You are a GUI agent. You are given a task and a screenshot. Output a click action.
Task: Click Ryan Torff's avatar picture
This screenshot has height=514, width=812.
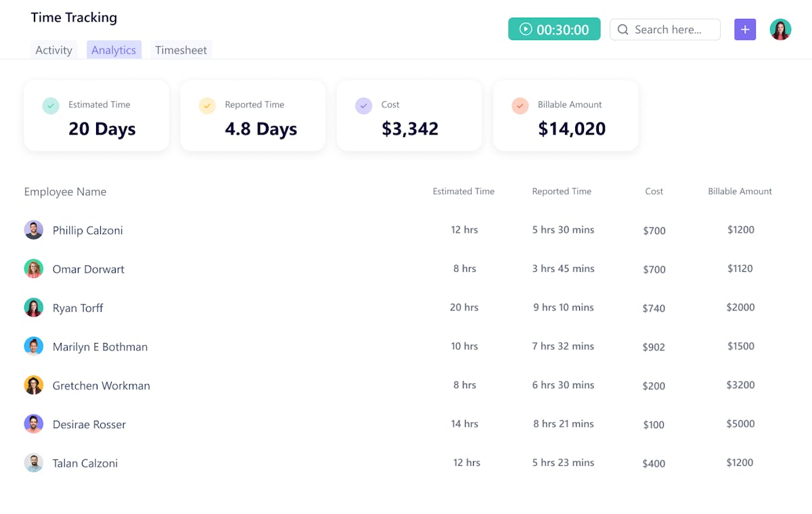(33, 307)
